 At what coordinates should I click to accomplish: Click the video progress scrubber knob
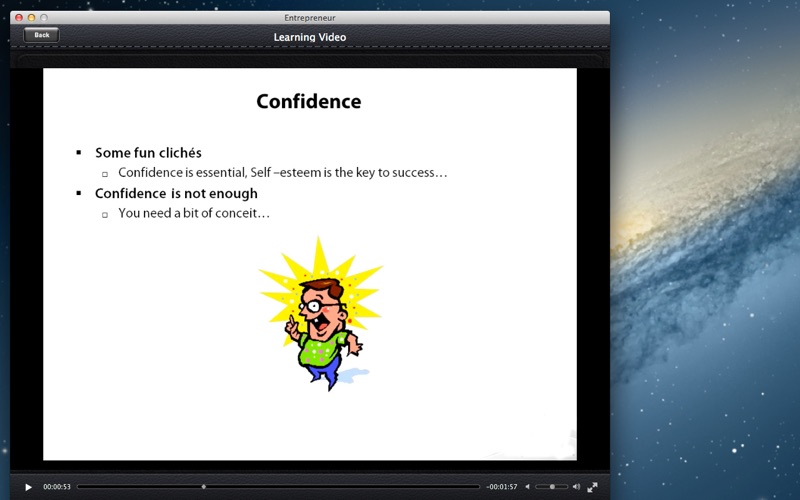pyautogui.click(x=204, y=487)
